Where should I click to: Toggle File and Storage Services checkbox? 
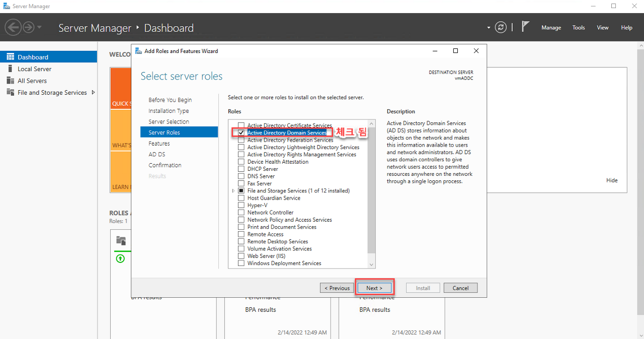[x=241, y=191]
